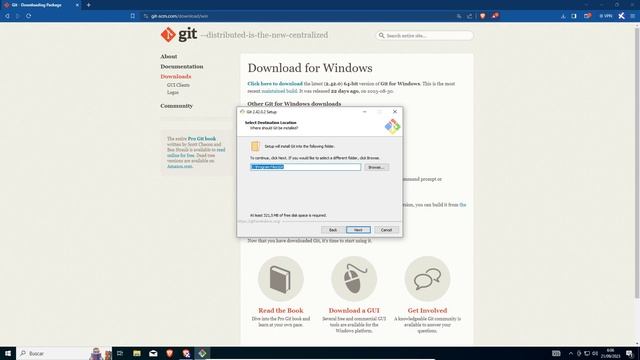The image size is (640, 360).
Task: Click the on-screen keyboard tray icon
Action: 556,353
